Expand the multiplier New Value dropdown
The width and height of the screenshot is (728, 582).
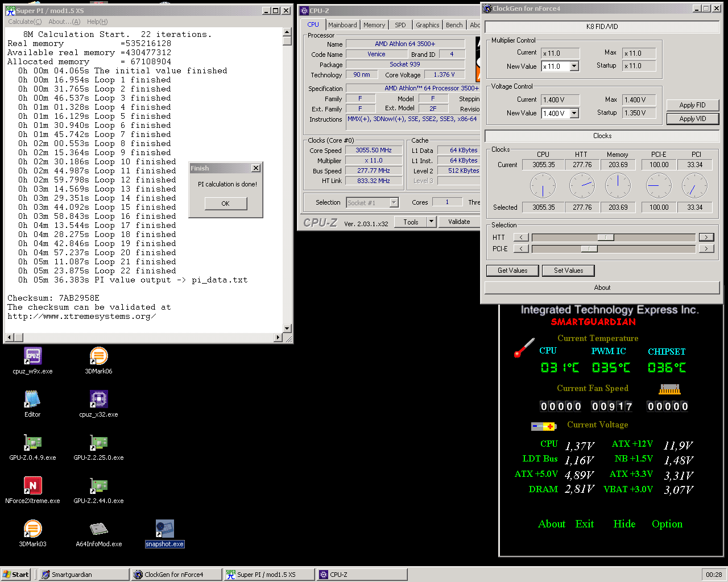point(574,66)
